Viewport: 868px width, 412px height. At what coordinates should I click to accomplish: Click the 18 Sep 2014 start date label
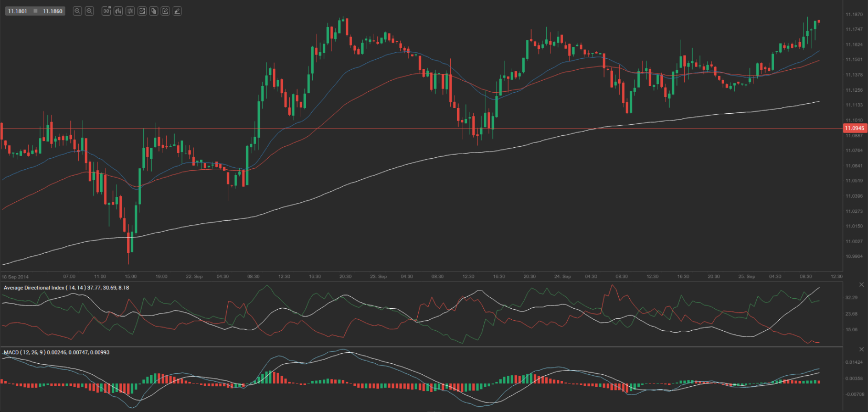[15, 277]
